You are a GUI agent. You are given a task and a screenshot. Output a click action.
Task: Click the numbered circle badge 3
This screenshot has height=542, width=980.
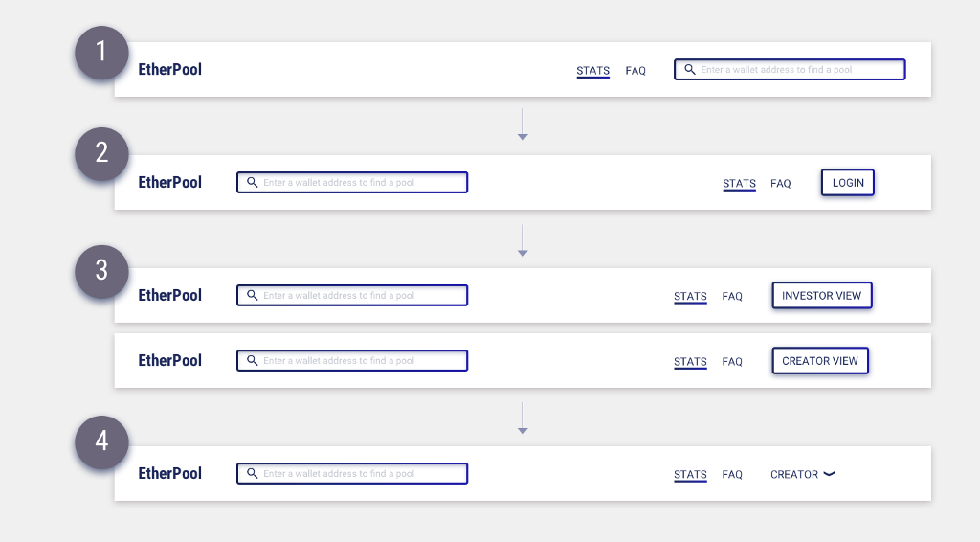[101, 271]
